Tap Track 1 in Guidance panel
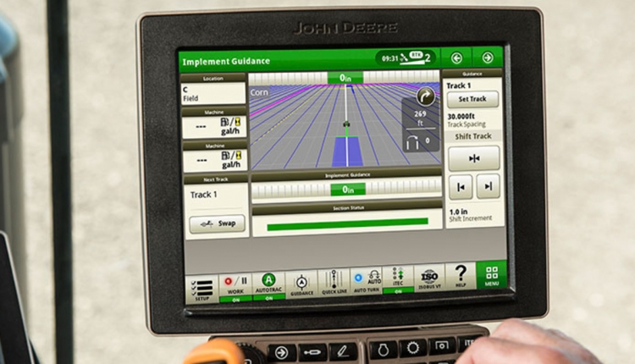 pos(458,85)
